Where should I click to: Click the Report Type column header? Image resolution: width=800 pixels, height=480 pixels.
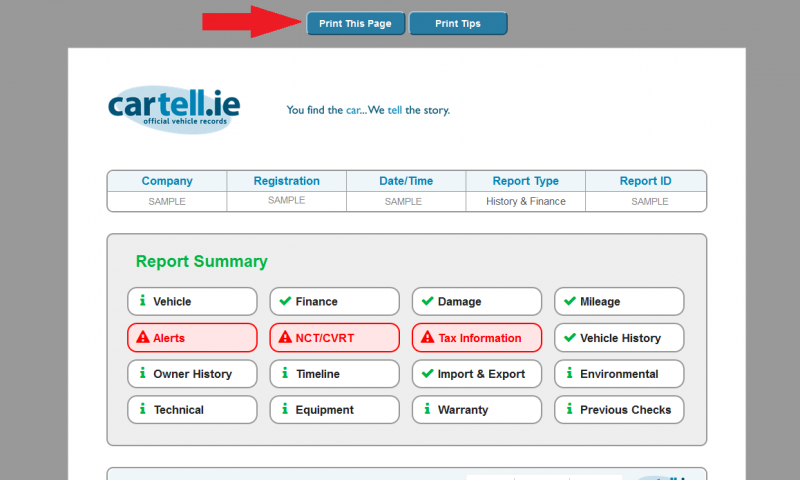click(526, 181)
